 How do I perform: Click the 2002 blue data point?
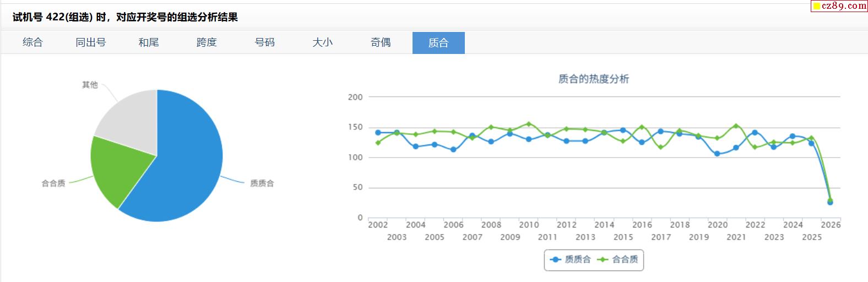[378, 133]
